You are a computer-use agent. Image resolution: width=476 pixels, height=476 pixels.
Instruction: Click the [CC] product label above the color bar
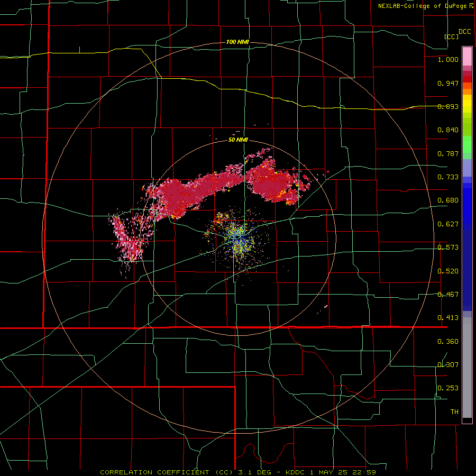coord(451,36)
